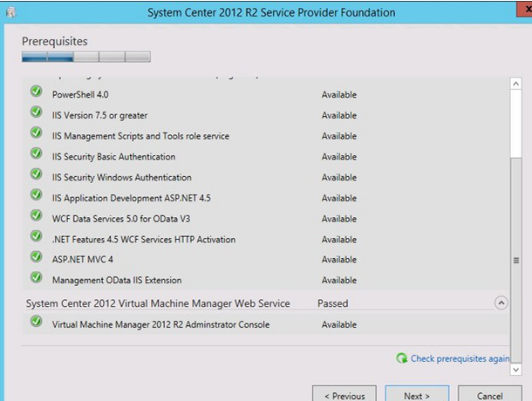Click the setup progress bar under Prerequisites

86,57
